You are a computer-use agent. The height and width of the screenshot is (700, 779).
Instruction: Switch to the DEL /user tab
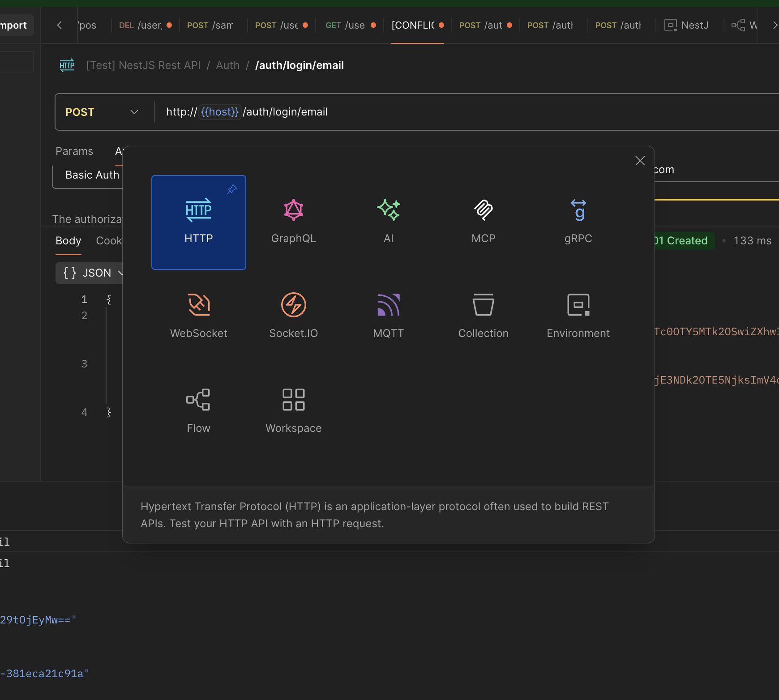point(146,25)
